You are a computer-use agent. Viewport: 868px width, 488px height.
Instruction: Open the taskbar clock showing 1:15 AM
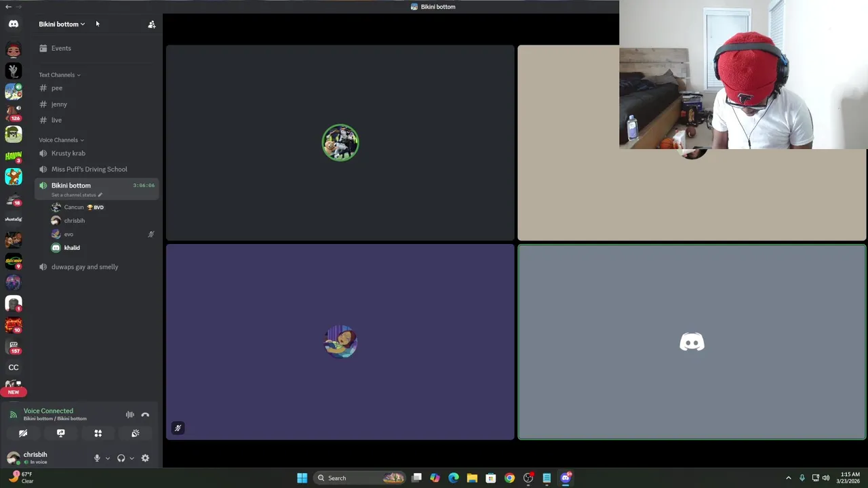pyautogui.click(x=850, y=478)
